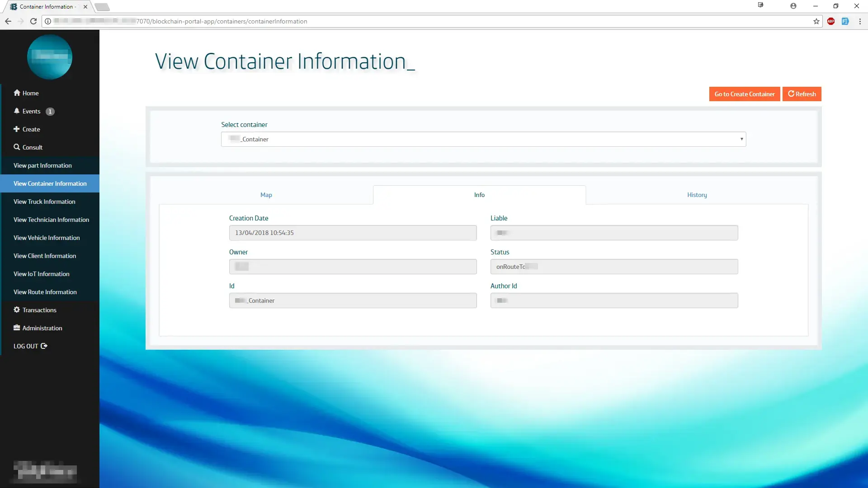Viewport: 868px width, 488px height.
Task: Open View Route Information page
Action: pyautogui.click(x=45, y=292)
